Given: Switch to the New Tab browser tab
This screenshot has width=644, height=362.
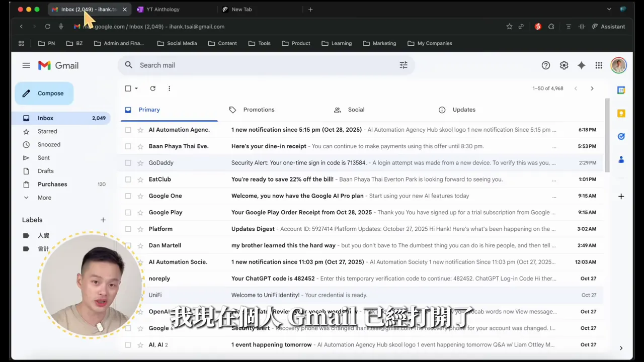Looking at the screenshot, I should pyautogui.click(x=259, y=10).
